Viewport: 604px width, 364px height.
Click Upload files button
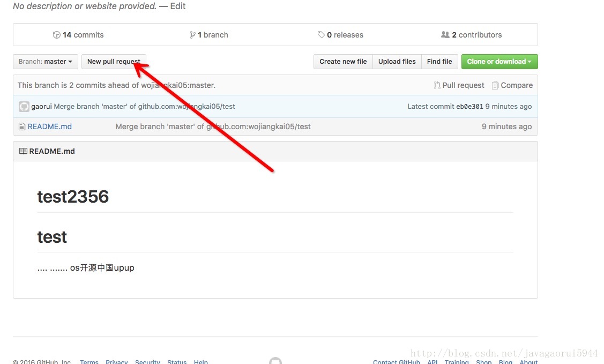point(397,62)
